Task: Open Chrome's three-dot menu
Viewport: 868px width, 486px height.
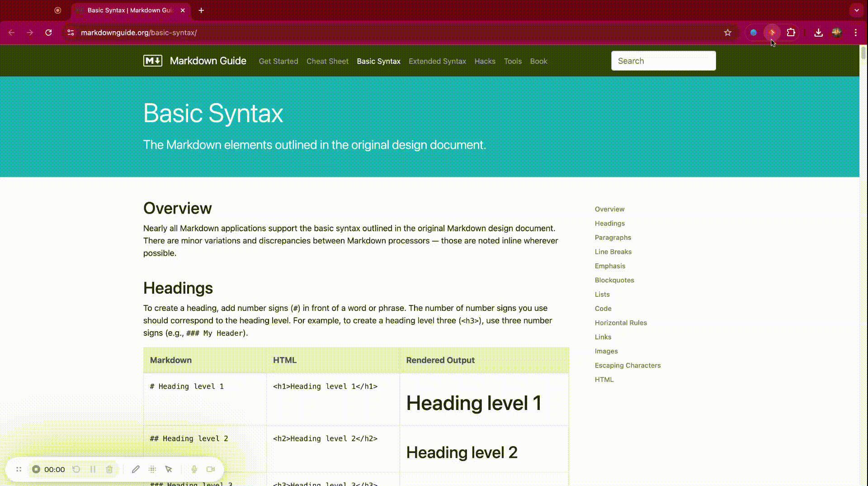Action: click(x=855, y=33)
